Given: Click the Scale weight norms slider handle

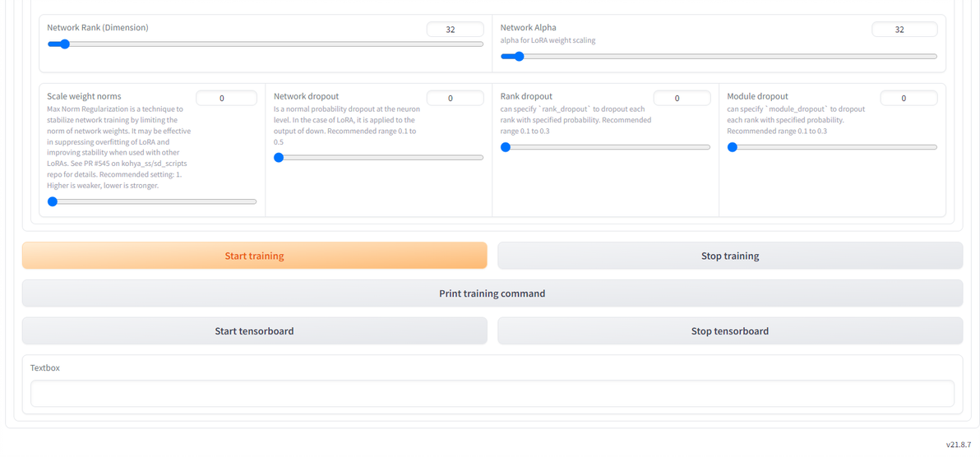Looking at the screenshot, I should point(53,201).
